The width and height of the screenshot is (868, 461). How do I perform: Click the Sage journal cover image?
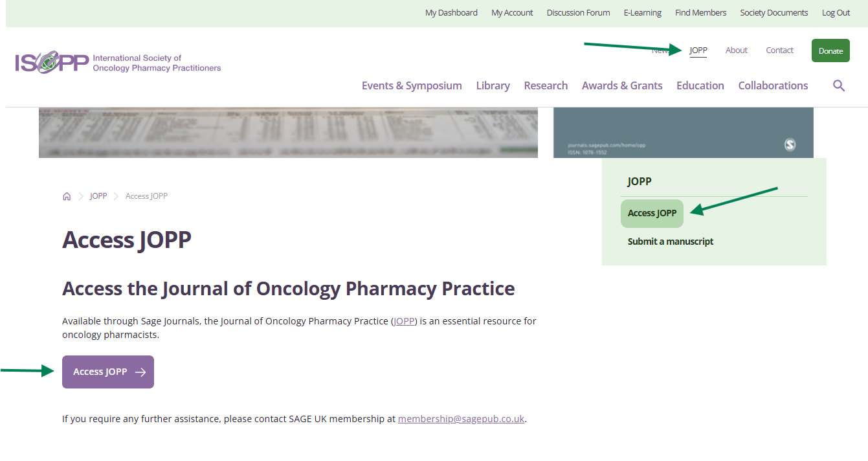point(684,133)
